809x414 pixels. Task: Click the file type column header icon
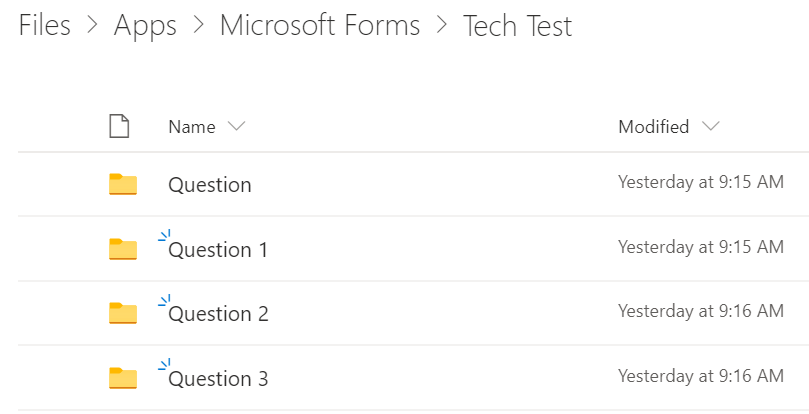tap(119, 126)
